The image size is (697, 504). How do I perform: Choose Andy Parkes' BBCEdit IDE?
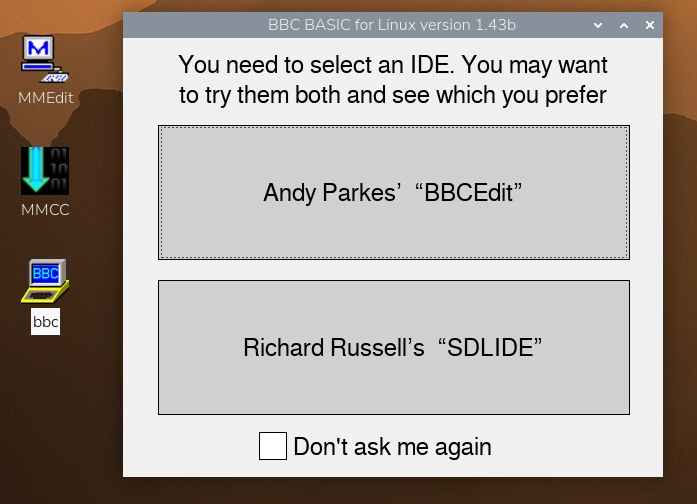tap(393, 192)
